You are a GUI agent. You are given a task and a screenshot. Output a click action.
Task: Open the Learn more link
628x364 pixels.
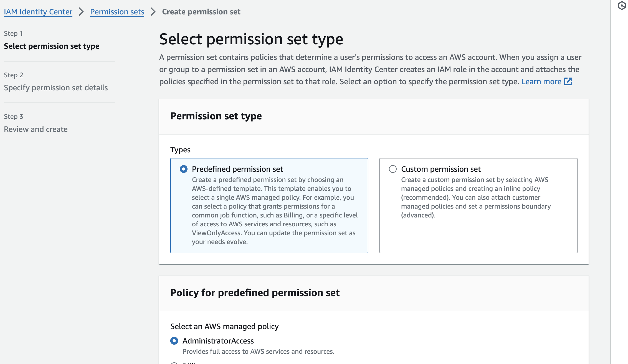click(541, 81)
